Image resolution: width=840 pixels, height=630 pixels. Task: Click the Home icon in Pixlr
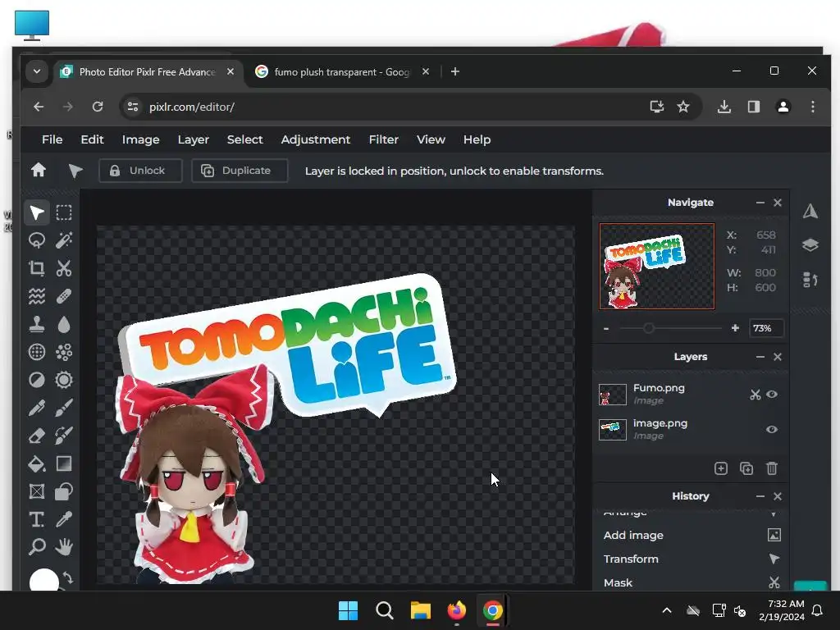[38, 171]
